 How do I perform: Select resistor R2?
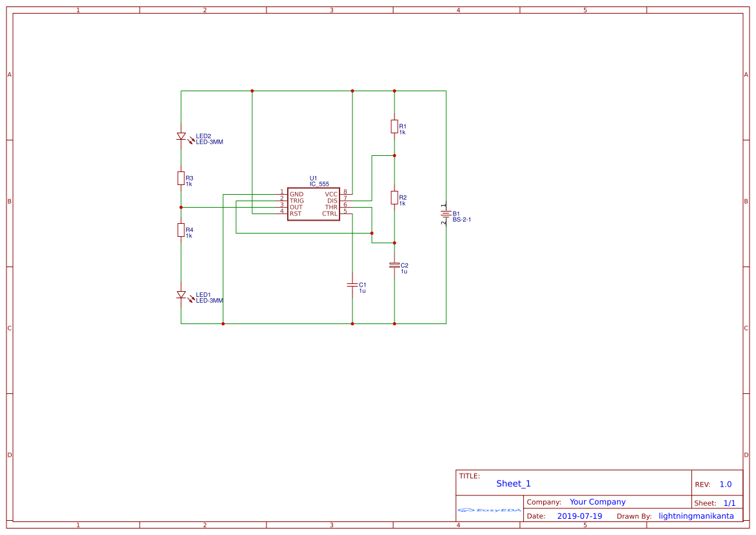tap(394, 199)
